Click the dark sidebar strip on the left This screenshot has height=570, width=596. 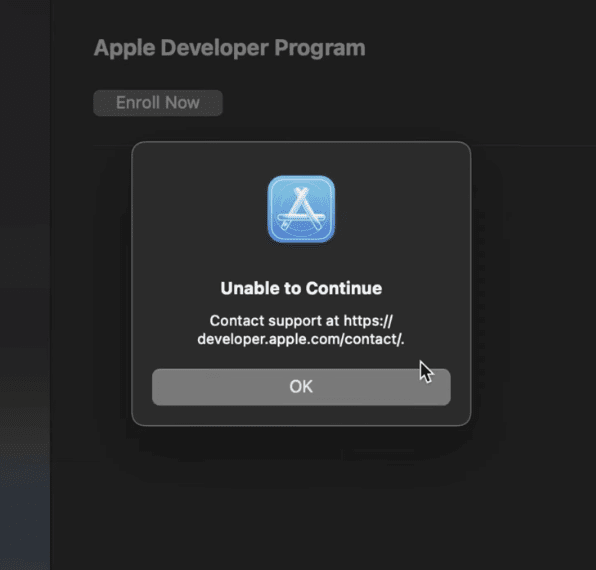click(x=25, y=285)
